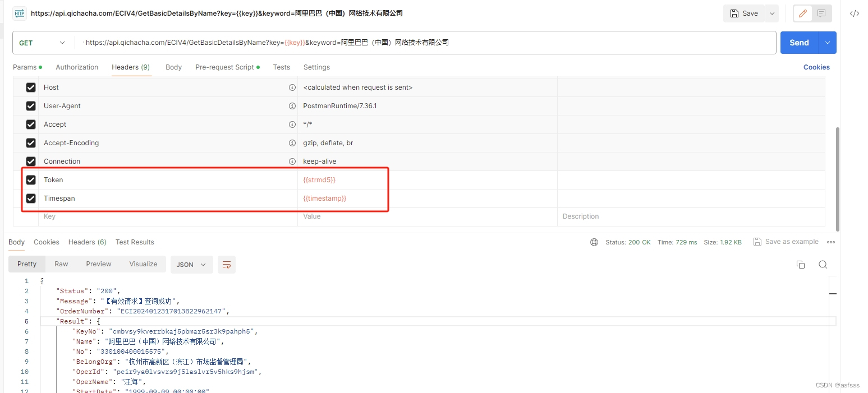Open the Save options dropdown arrow
The width and height of the screenshot is (868, 393).
coord(772,13)
